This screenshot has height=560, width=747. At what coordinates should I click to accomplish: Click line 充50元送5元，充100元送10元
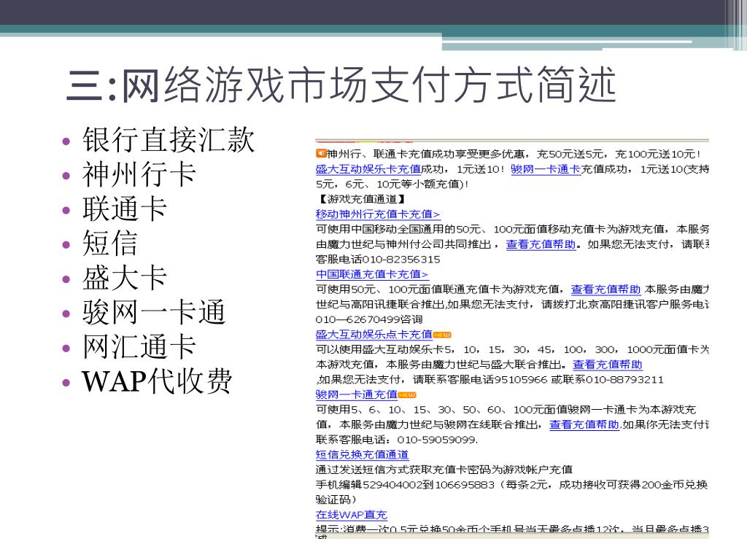click(x=619, y=154)
